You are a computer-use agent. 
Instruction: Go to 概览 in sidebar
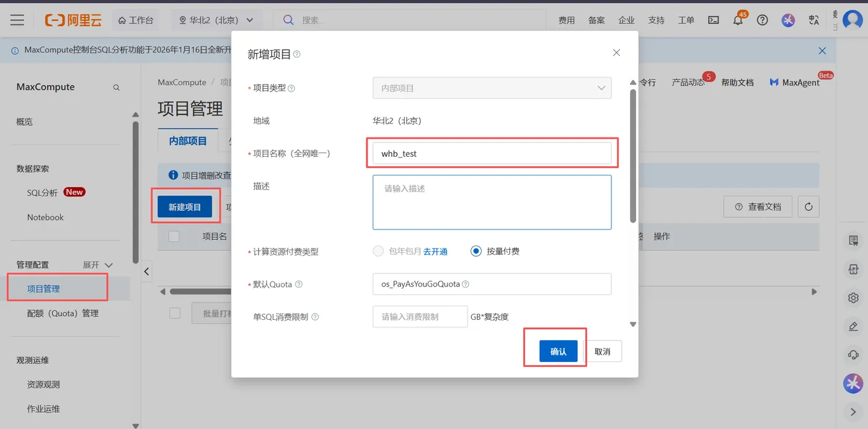click(25, 122)
